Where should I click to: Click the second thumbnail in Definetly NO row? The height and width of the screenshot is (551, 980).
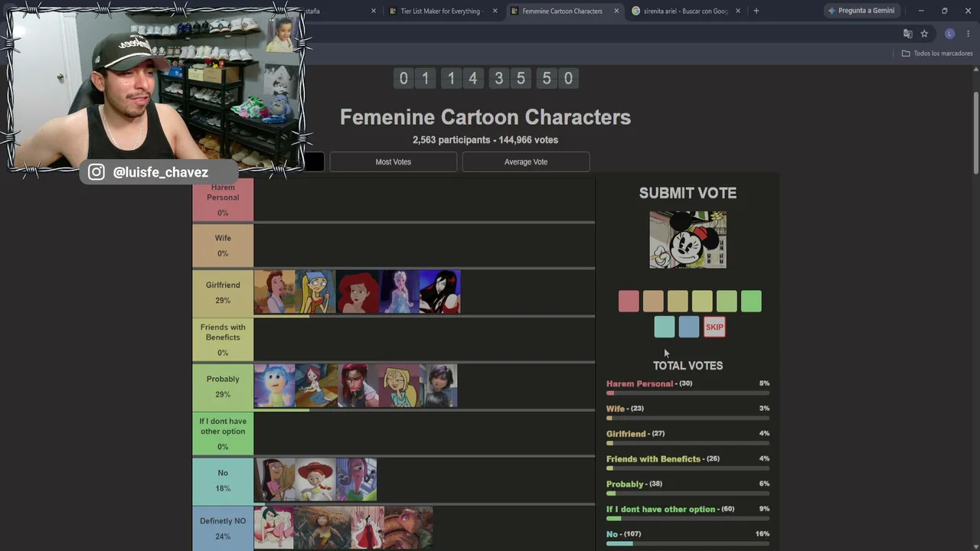point(322,528)
